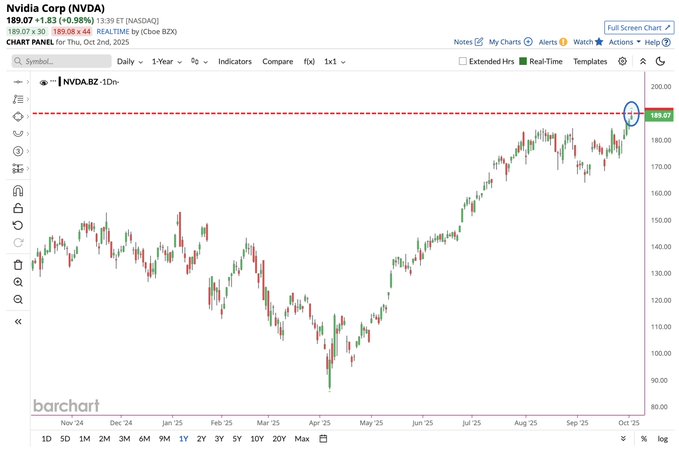Switch to dark mode moon icon
This screenshot has width=679, height=449.
click(660, 61)
